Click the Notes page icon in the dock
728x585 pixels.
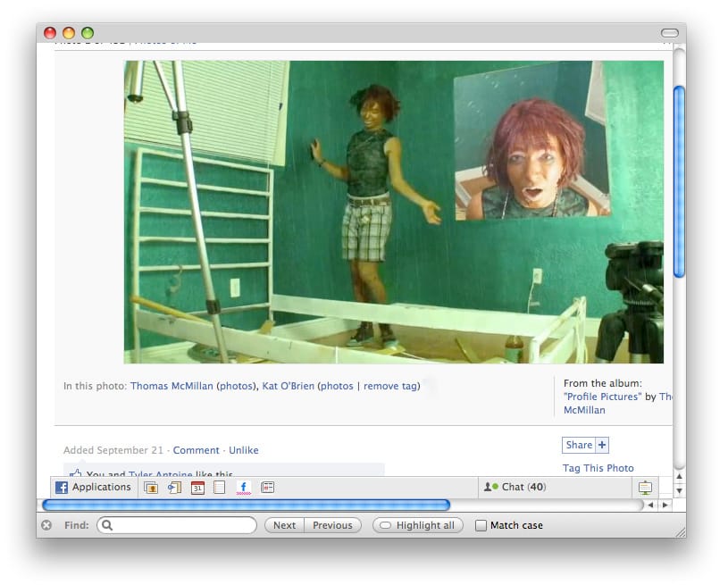220,488
